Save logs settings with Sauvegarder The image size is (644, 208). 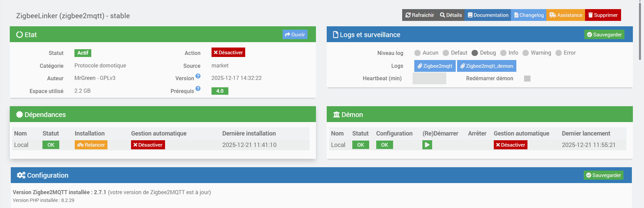point(604,34)
